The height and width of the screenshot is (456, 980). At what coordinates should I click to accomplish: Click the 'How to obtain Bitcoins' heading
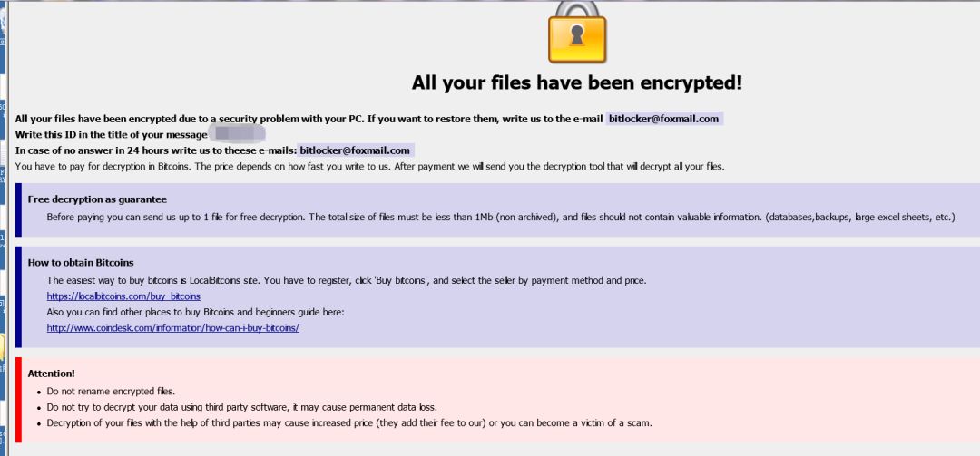point(81,263)
